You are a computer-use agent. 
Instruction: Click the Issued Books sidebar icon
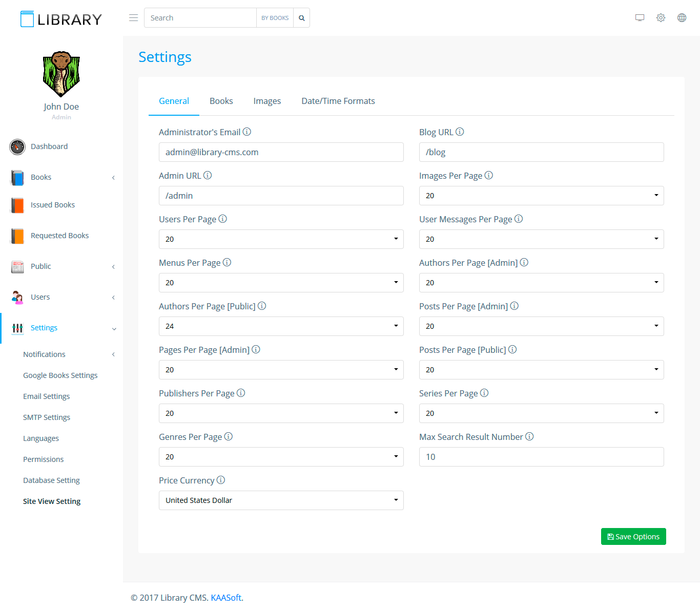click(17, 205)
